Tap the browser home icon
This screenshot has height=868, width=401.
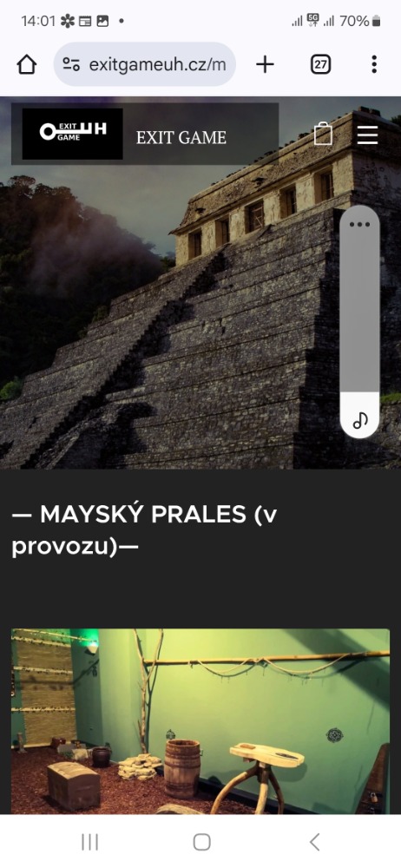coord(27,65)
